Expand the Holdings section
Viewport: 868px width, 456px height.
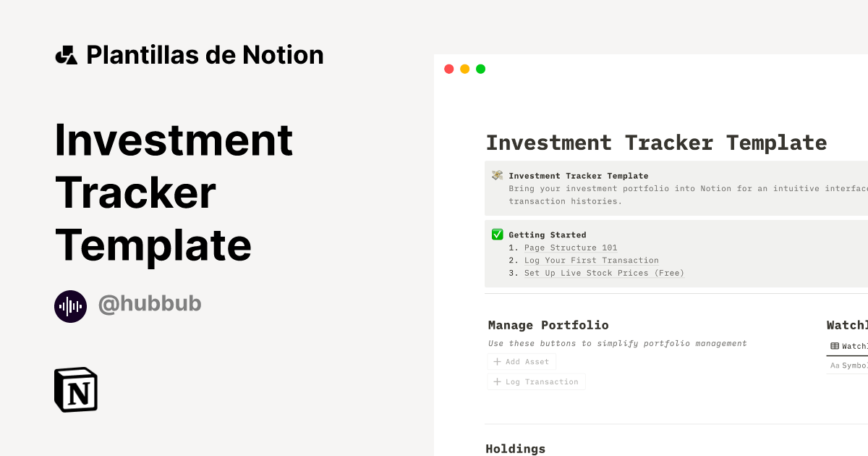pyautogui.click(x=516, y=449)
